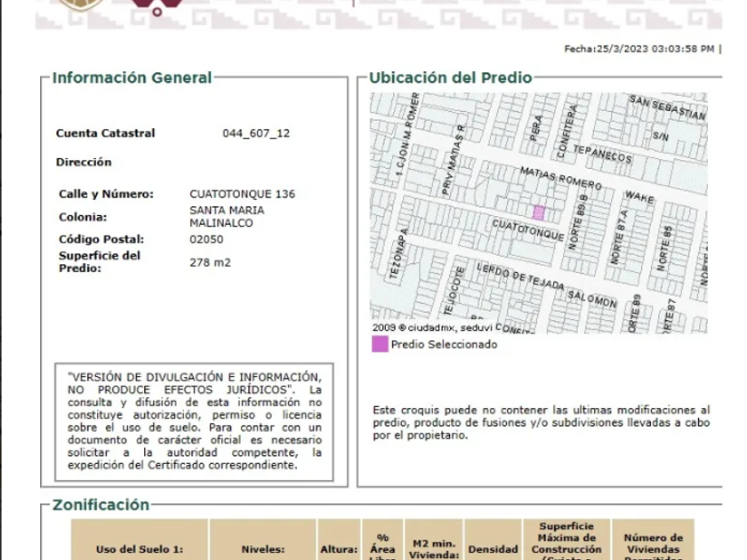Image resolution: width=747 pixels, height=560 pixels.
Task: Click the lot area value 278 m2
Action: click(210, 262)
